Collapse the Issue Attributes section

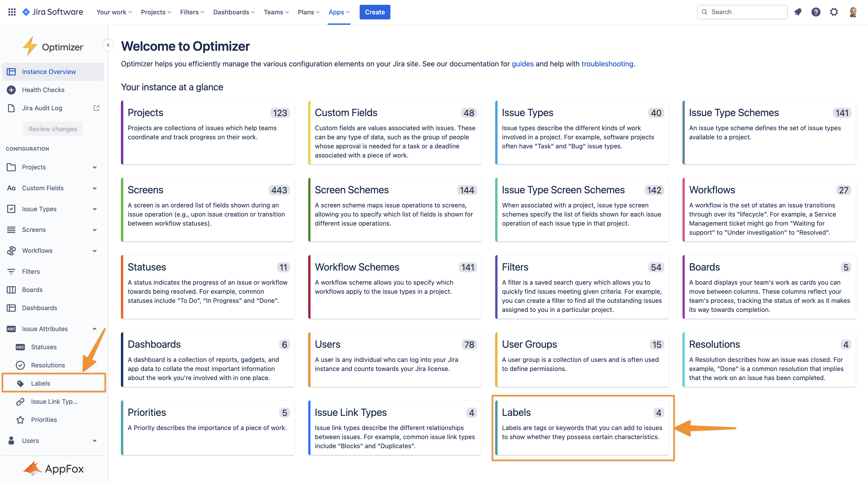pos(95,329)
